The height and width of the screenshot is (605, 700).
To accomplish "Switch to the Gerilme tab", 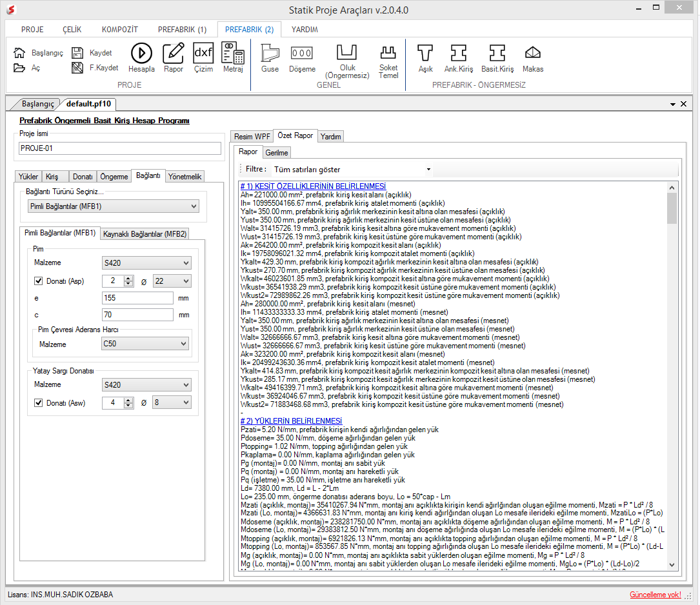I will pos(276,153).
